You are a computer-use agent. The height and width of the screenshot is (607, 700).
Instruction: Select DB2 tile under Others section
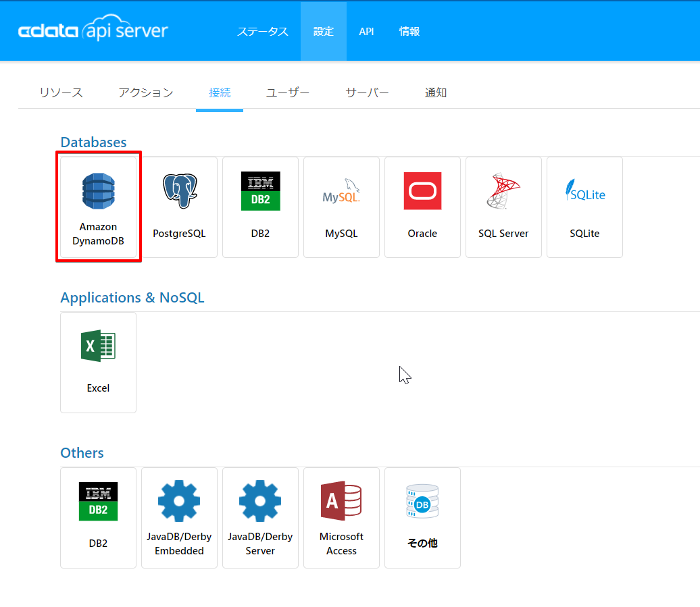pos(98,517)
